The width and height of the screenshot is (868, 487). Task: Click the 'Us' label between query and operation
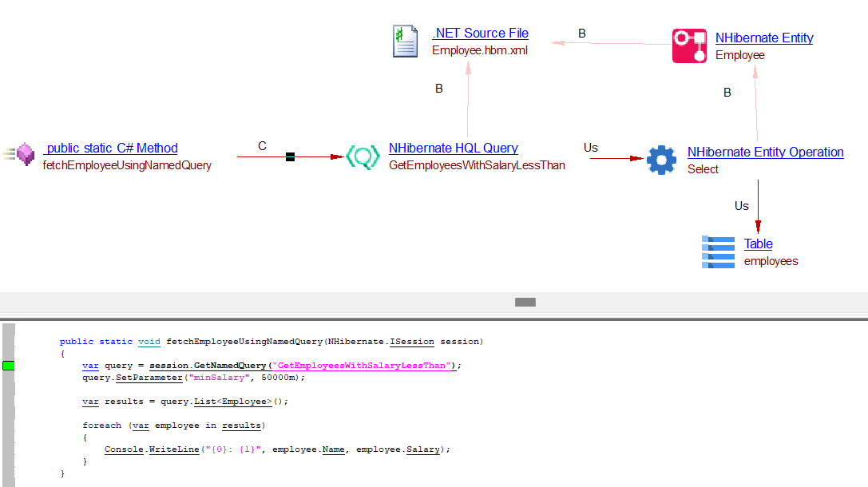tap(590, 148)
